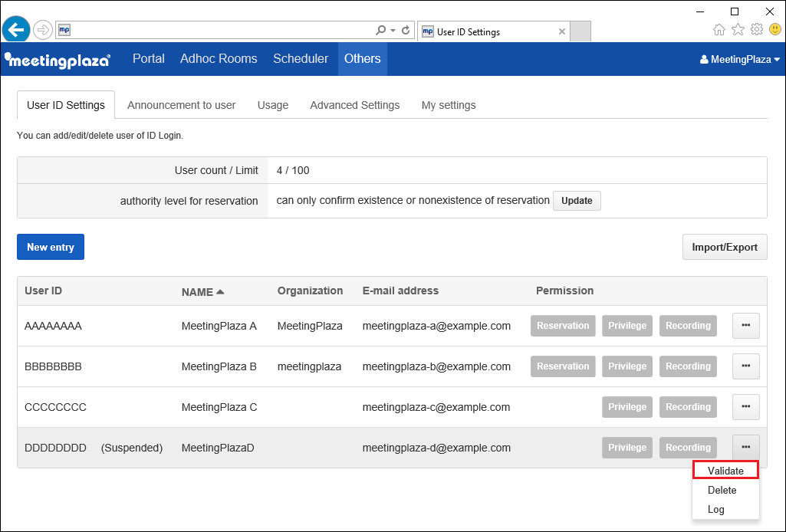Open browser tools gear icon
This screenshot has height=532, width=786.
[757, 30]
